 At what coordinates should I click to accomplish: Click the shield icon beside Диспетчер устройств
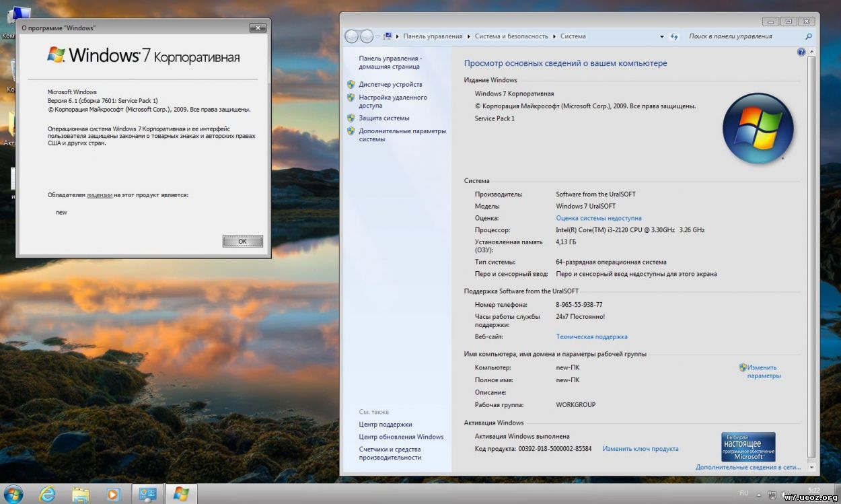tap(351, 85)
